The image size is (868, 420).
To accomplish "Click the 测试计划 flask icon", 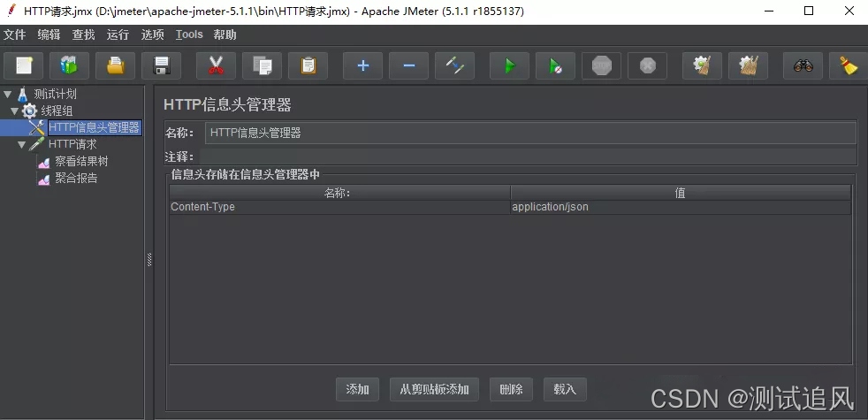I will (23, 95).
